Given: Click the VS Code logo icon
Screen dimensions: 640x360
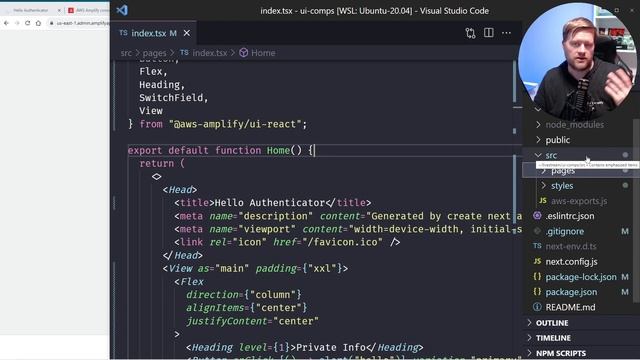Looking at the screenshot, I should click(122, 10).
